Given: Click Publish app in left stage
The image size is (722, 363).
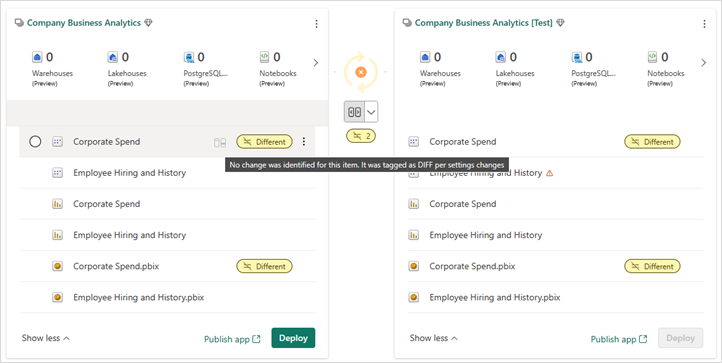Looking at the screenshot, I should [x=232, y=339].
